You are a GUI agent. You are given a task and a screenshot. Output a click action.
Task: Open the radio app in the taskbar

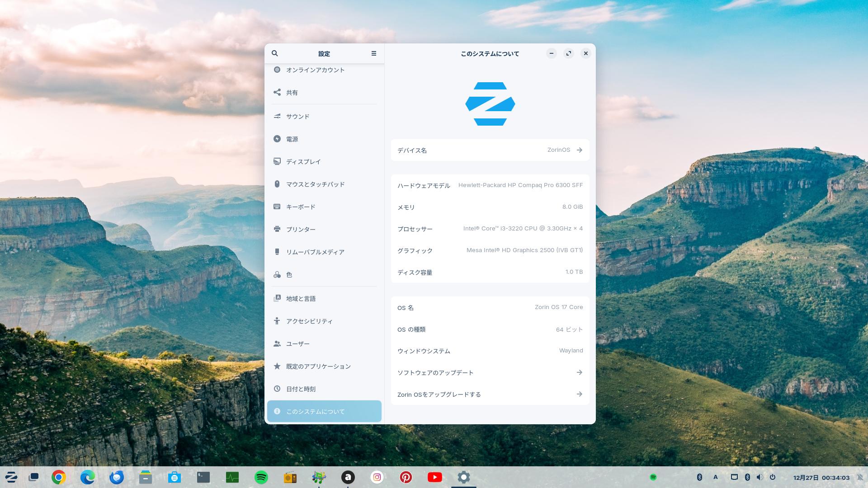point(290,477)
